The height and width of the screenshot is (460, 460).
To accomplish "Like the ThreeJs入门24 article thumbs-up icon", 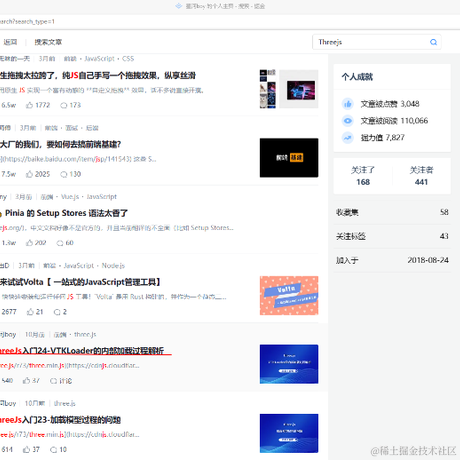I will 26,381.
